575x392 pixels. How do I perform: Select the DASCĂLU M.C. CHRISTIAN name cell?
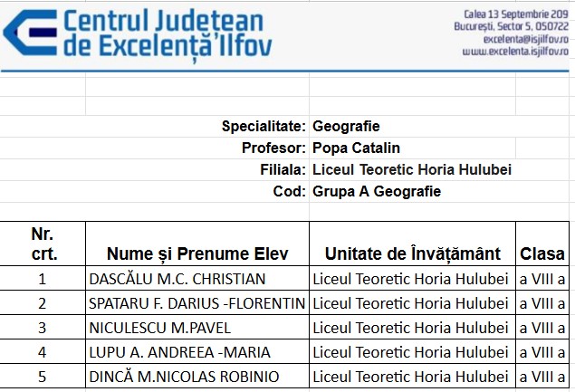click(x=177, y=279)
